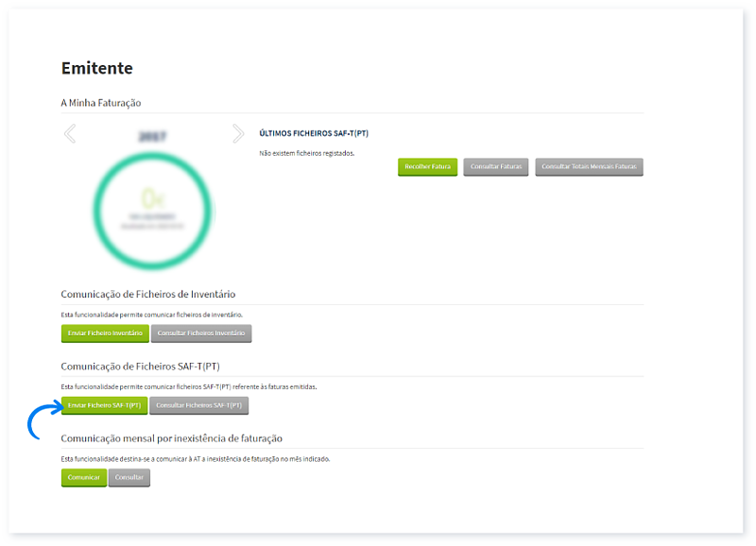Click the Emitente page title
Screen dimensions: 756x546
[96, 68]
